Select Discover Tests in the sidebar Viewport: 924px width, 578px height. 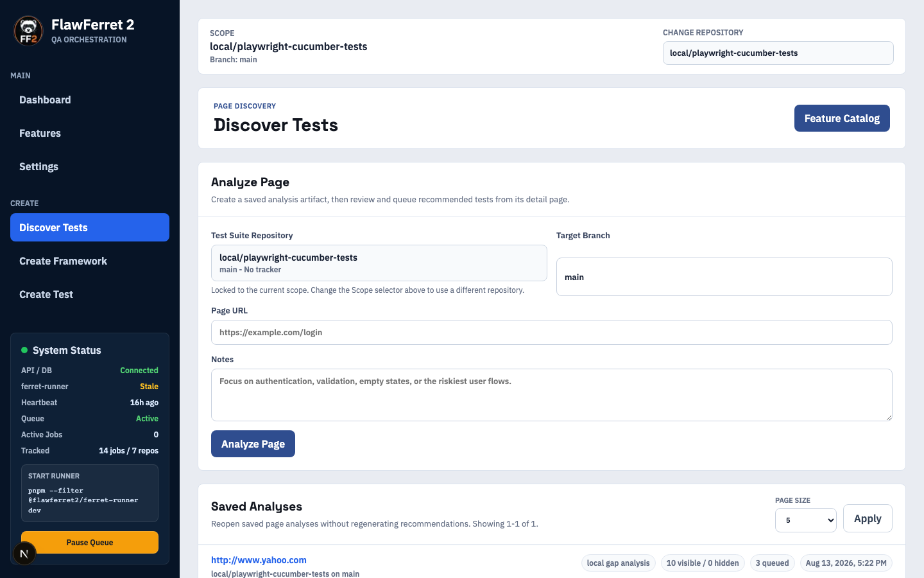(x=90, y=227)
